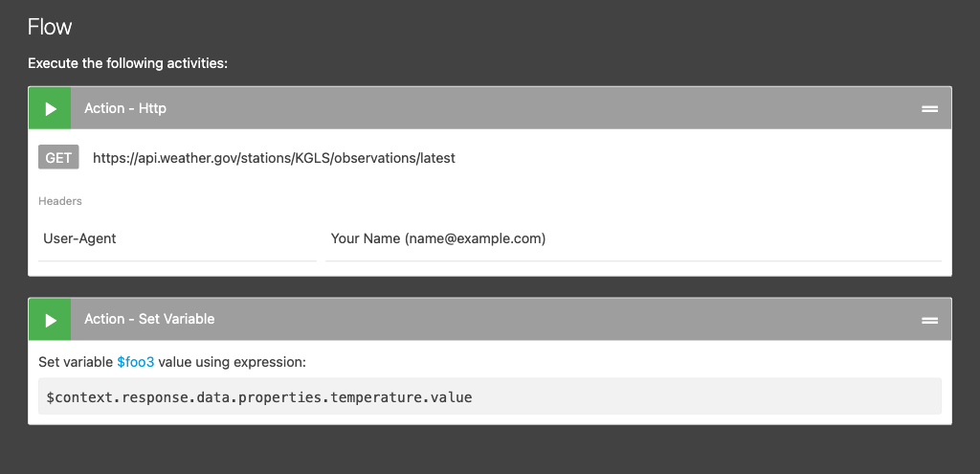Run the Action - Http activity
This screenshot has width=980, height=474.
pos(50,108)
